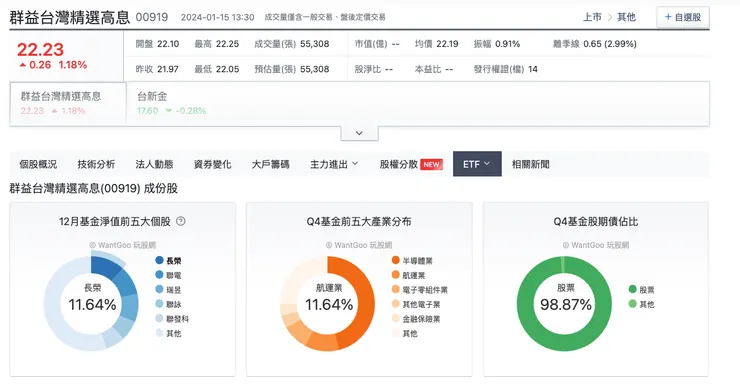Toggle 聯電 legend item
Viewport: 740px width, 389px height.
click(x=168, y=275)
